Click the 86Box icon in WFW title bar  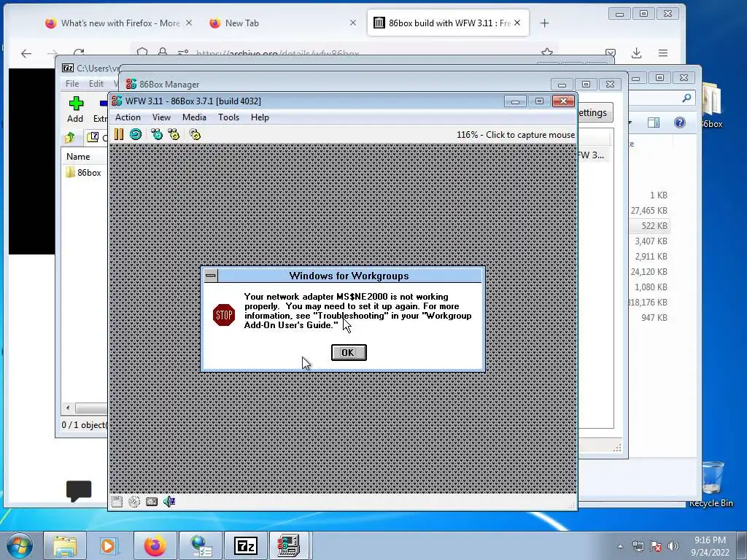[x=117, y=101]
